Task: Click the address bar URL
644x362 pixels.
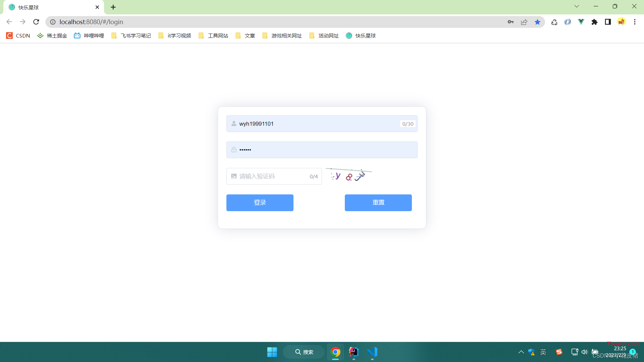Action: click(91, 22)
